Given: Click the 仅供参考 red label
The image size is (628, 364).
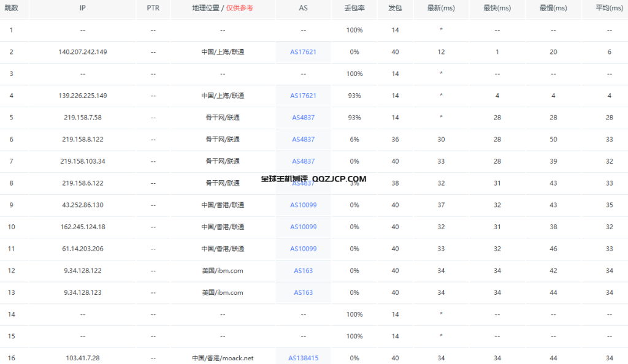Looking at the screenshot, I should pos(239,9).
